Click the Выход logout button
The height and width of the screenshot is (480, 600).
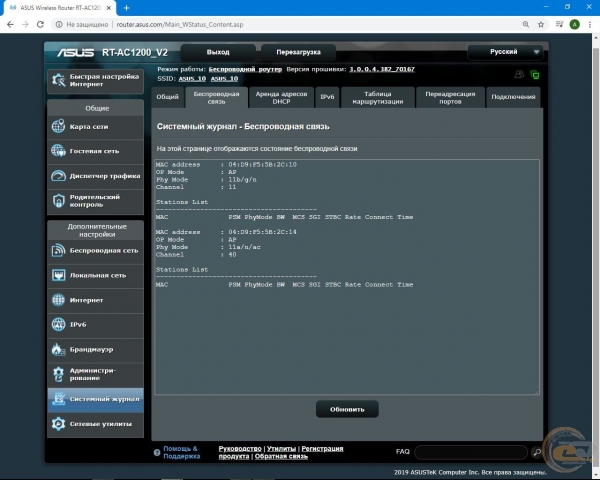click(x=218, y=52)
